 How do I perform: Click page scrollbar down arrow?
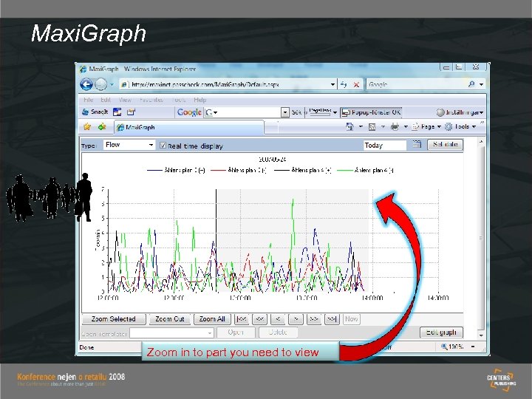point(481,335)
